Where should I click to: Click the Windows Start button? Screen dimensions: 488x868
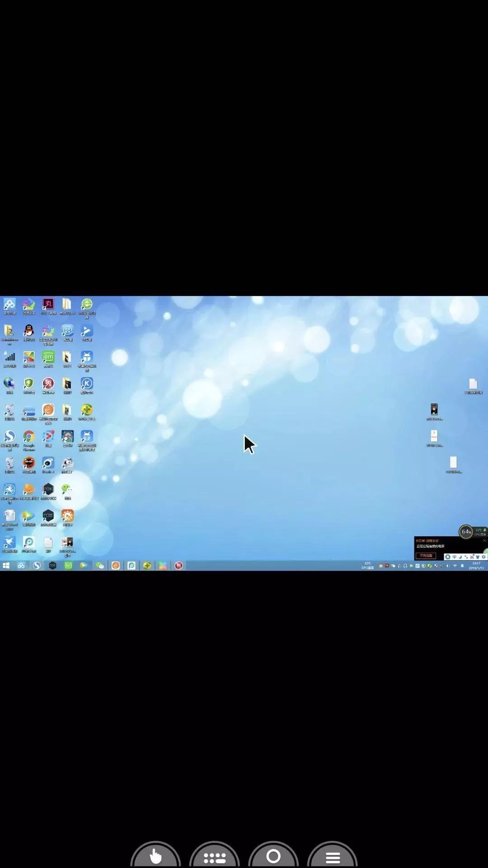tap(6, 566)
